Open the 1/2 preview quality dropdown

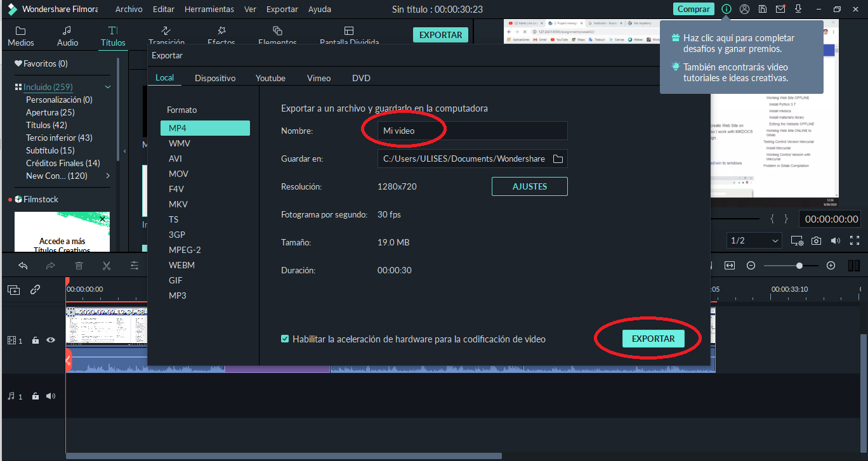point(754,240)
